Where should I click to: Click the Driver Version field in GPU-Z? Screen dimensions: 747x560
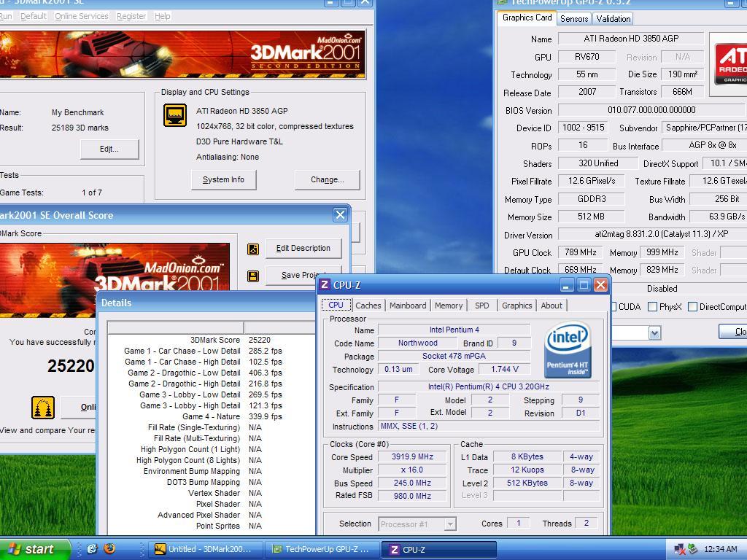pos(651,234)
